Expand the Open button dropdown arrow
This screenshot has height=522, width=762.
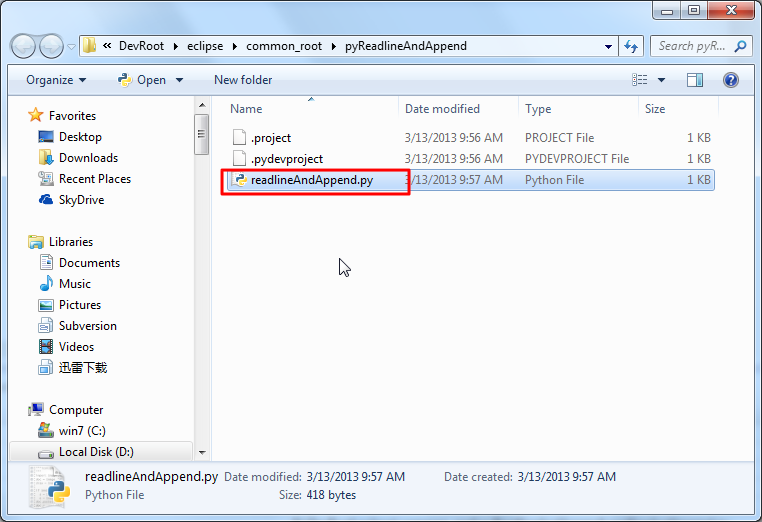[x=179, y=80]
